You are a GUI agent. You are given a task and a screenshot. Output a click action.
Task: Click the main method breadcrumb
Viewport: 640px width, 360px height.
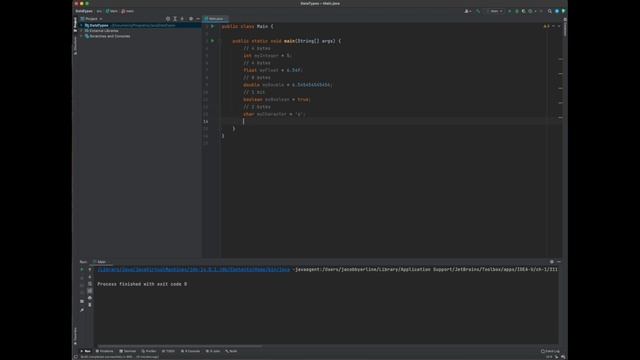tap(128, 11)
